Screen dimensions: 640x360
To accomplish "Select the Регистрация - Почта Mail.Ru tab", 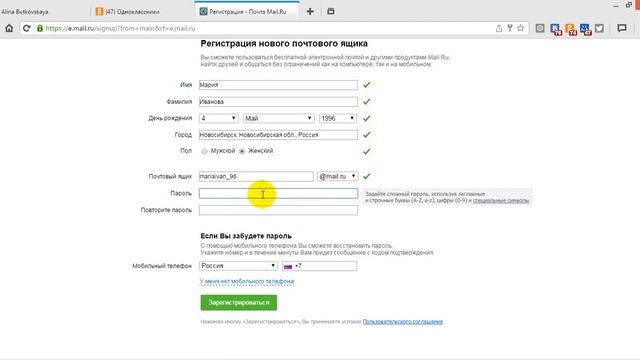I will coord(248,12).
